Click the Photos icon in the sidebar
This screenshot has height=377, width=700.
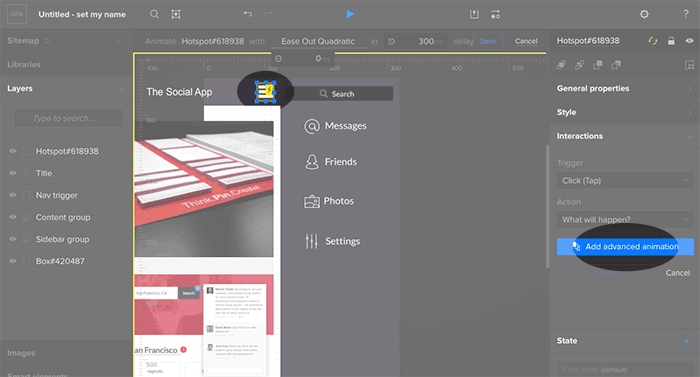[x=312, y=202]
